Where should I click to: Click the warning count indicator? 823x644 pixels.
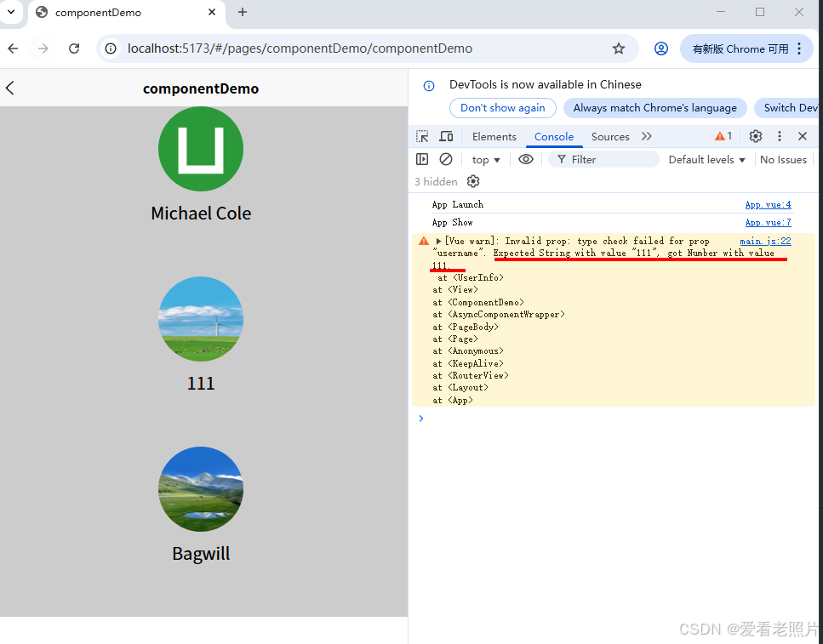pos(723,136)
